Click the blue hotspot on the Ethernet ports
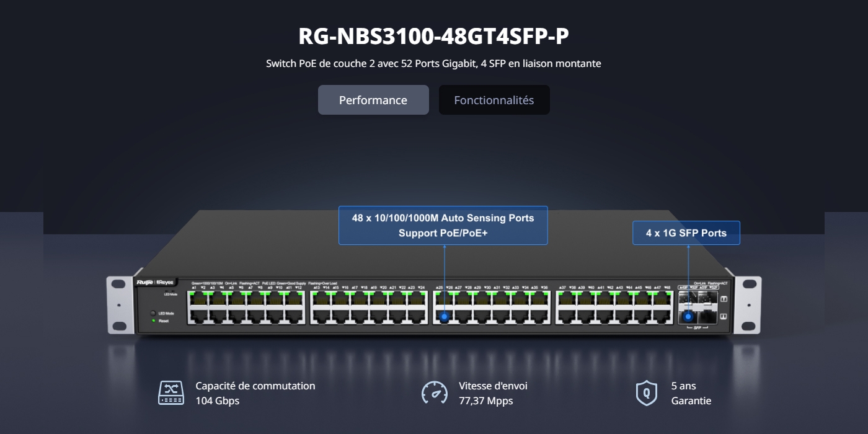 click(x=444, y=316)
